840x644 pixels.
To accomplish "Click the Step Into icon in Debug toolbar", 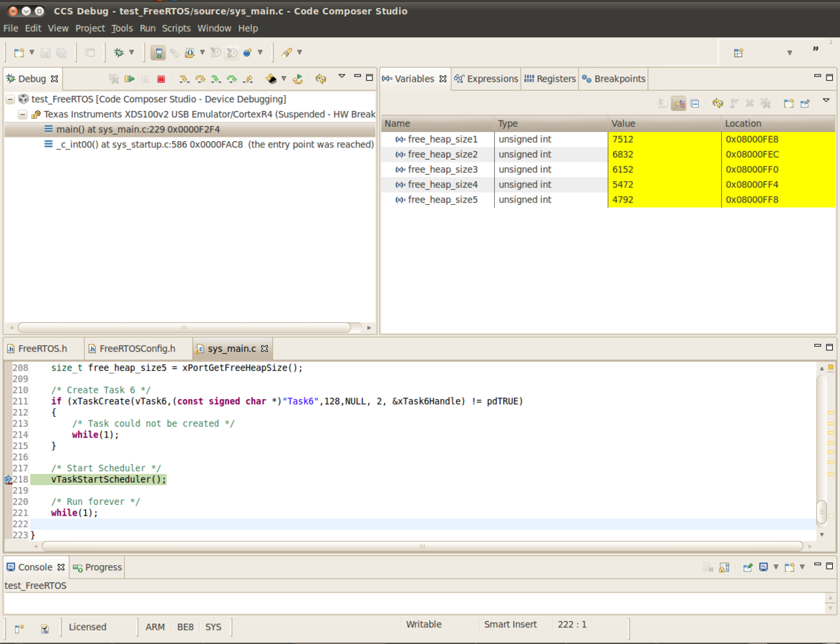I will click(184, 79).
